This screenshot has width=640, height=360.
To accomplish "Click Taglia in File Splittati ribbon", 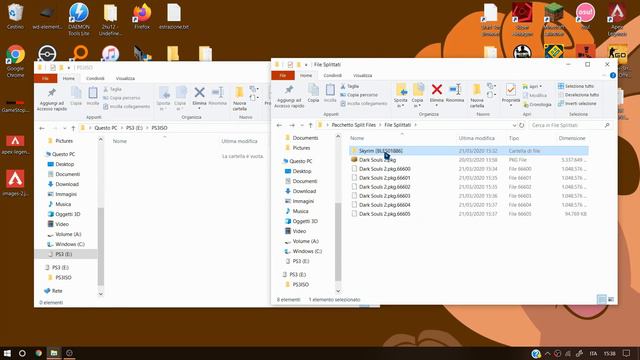I will tap(350, 86).
